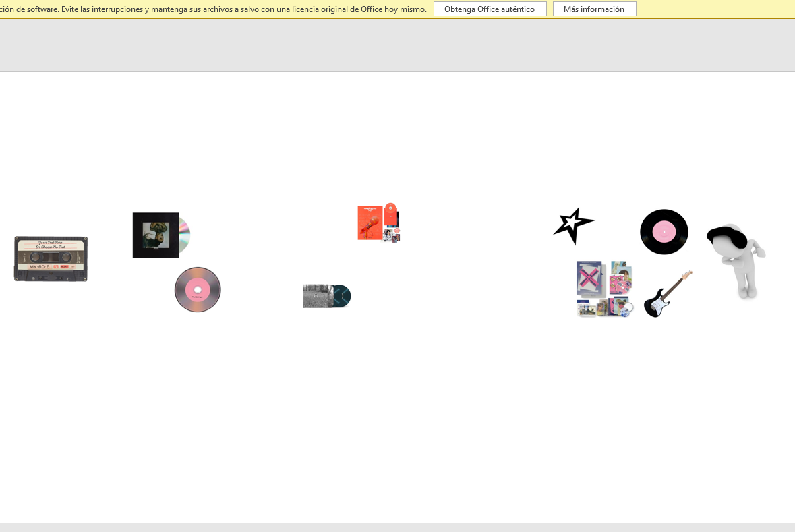The width and height of the screenshot is (795, 532).
Task: Select the black album cover with portrait
Action: (156, 235)
